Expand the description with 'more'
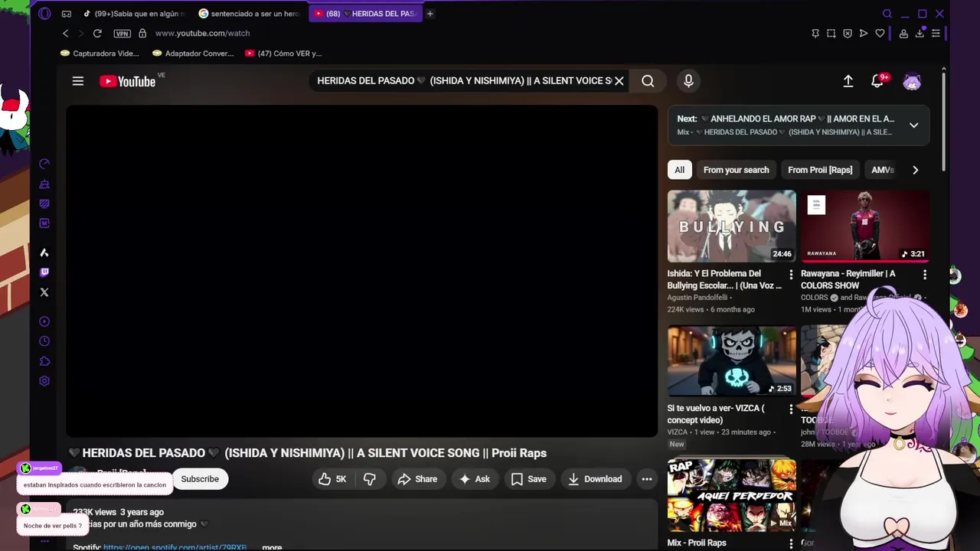980x551 pixels. (272, 547)
